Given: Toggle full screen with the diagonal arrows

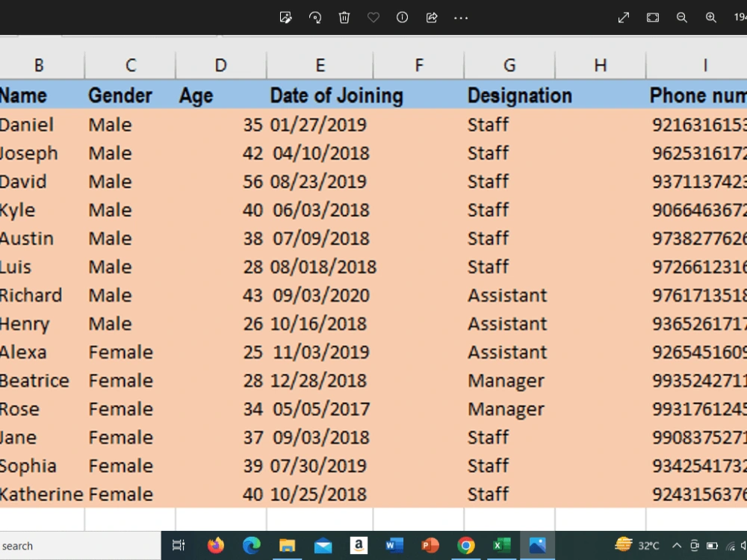Looking at the screenshot, I should (x=624, y=18).
